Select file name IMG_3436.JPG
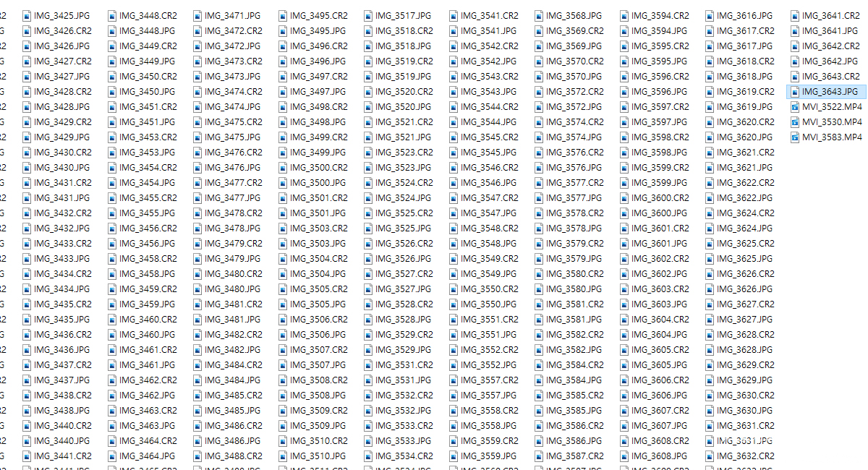868x470 pixels. 62,349
